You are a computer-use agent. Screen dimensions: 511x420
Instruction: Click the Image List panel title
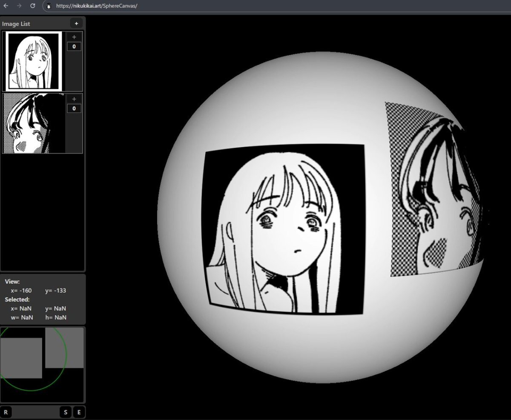(16, 24)
